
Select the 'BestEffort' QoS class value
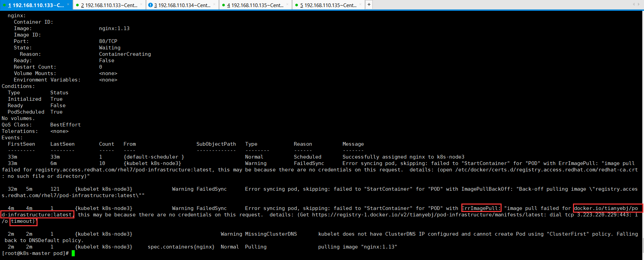click(x=66, y=125)
